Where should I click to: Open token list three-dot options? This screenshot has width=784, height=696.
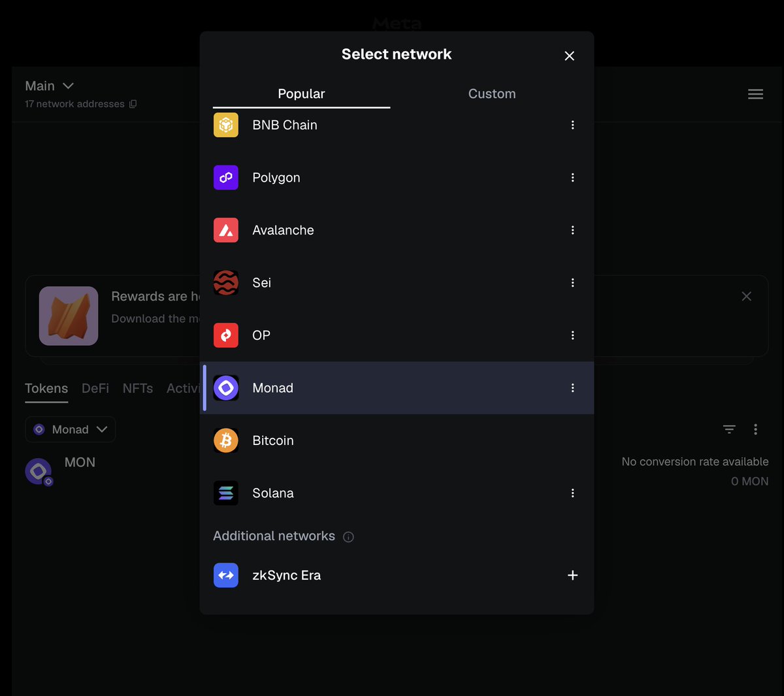(756, 429)
